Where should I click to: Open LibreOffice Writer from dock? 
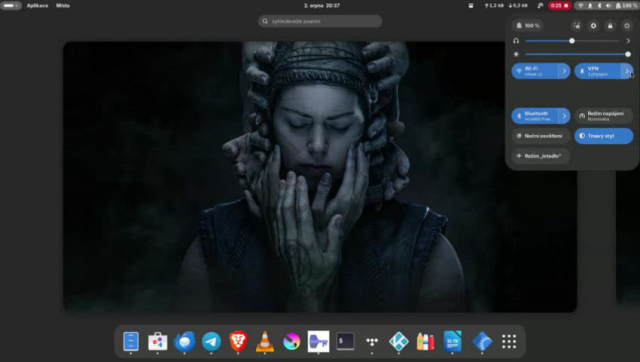pyautogui.click(x=452, y=341)
